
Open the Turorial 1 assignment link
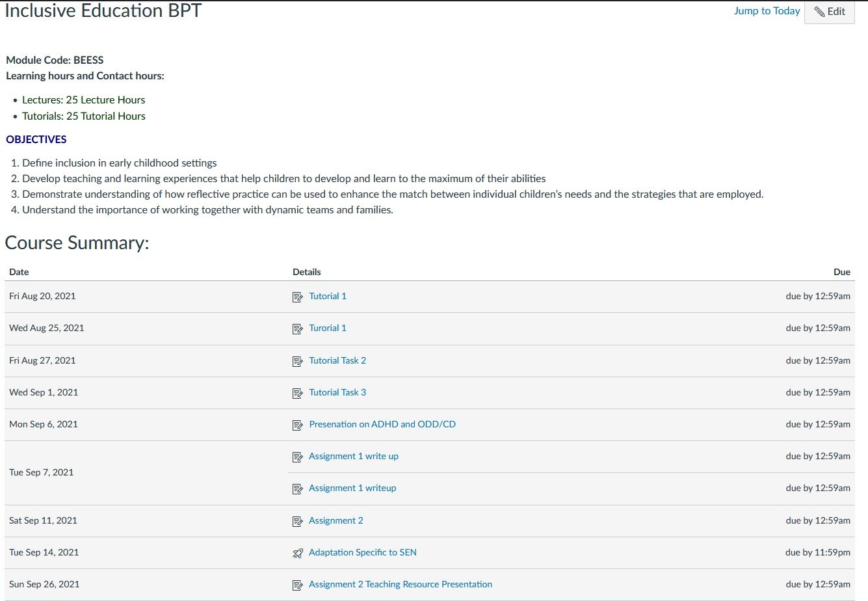point(328,328)
